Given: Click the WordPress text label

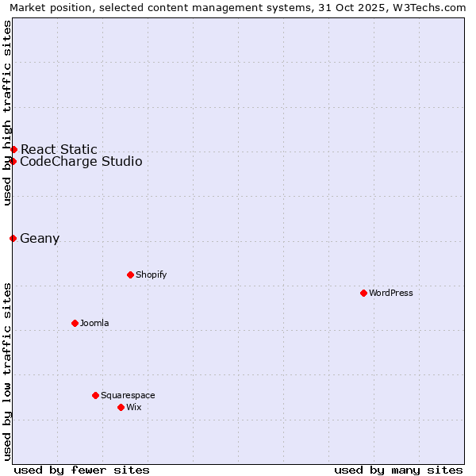Looking at the screenshot, I should 391,293.
